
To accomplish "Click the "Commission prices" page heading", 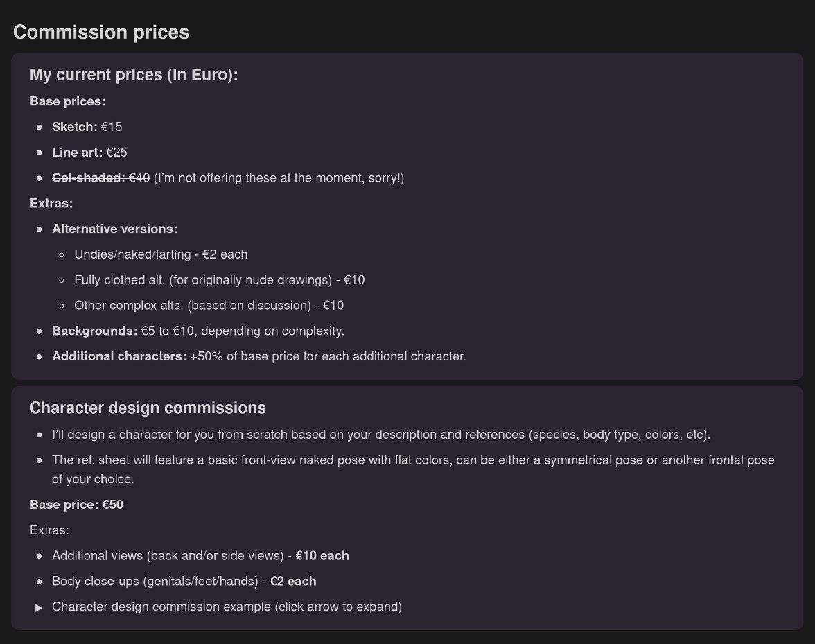I will point(101,32).
